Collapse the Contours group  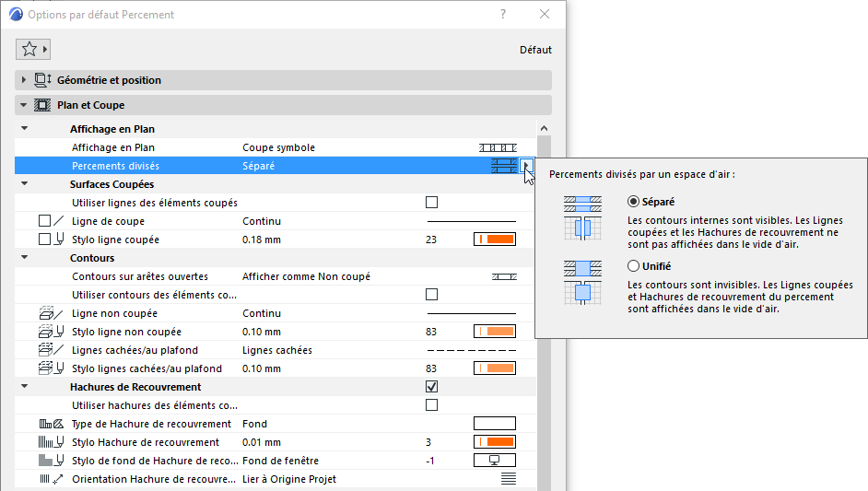pos(24,257)
